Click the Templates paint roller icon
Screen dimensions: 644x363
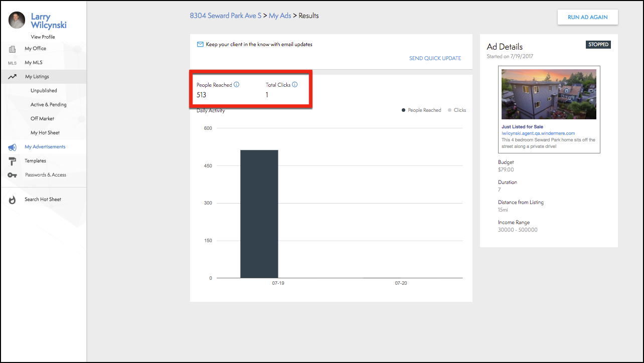coord(12,161)
